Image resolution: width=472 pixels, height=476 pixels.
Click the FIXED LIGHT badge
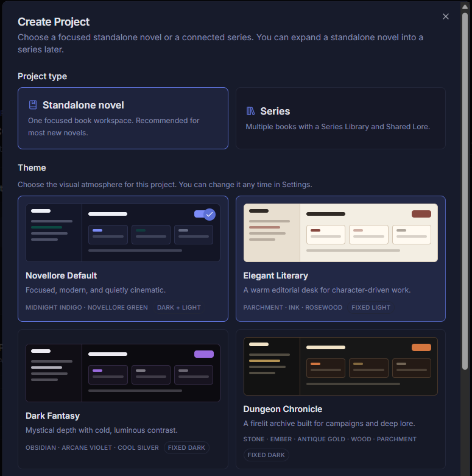[371, 308]
